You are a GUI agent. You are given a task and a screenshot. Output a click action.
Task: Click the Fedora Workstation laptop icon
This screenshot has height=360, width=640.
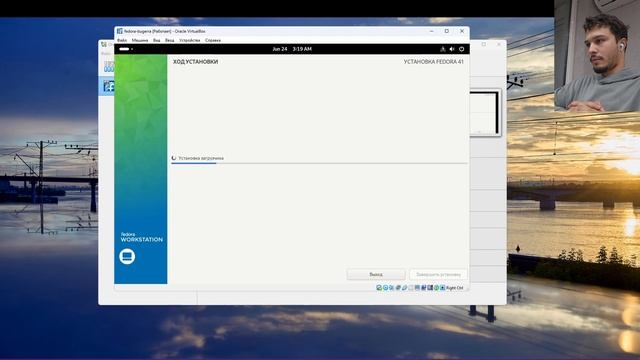click(127, 256)
